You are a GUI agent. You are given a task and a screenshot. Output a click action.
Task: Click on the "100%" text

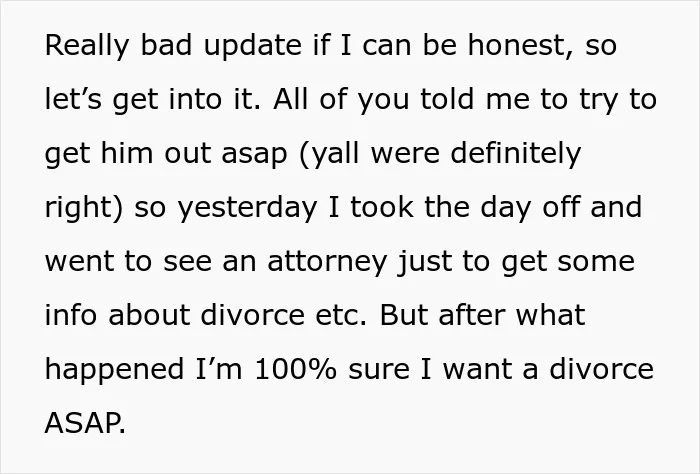295,370
